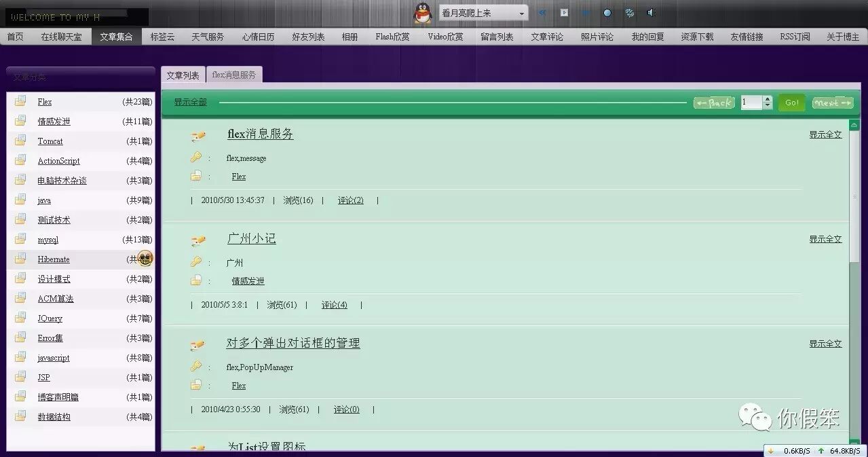Click folder icon next to mysql
Image resolution: width=868 pixels, height=457 pixels.
pos(21,239)
